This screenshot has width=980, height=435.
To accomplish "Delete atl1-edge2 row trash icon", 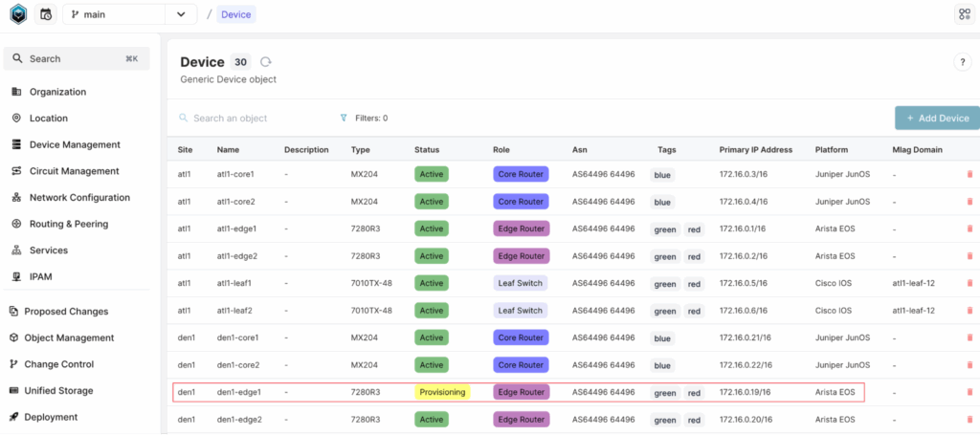I will (x=970, y=256).
